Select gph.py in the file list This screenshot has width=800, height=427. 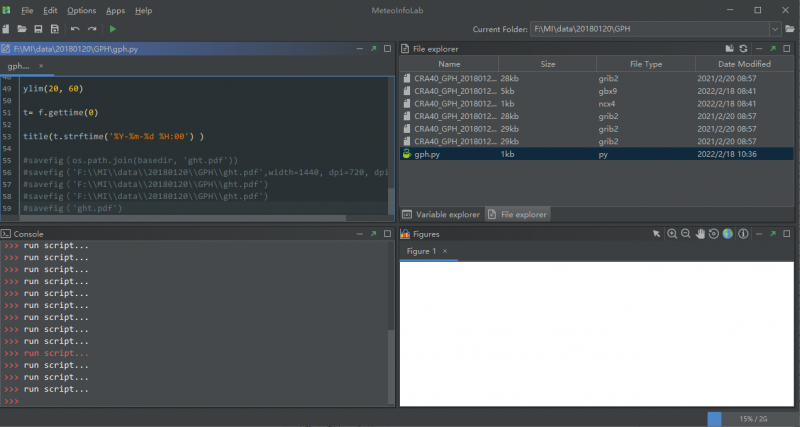coord(425,155)
